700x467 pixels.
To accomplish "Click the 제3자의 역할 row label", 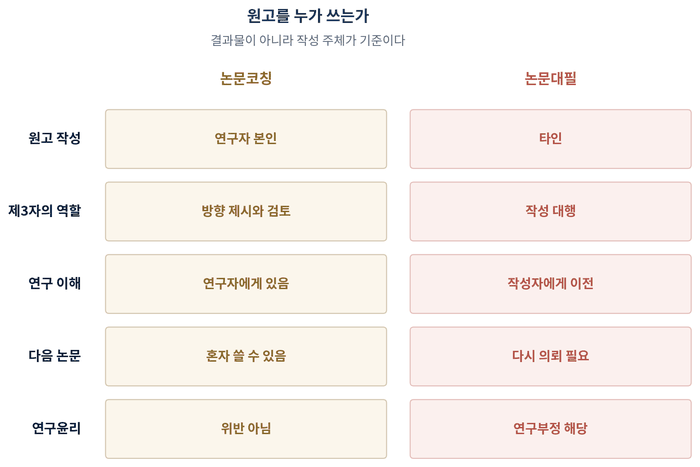I will [x=45, y=211].
